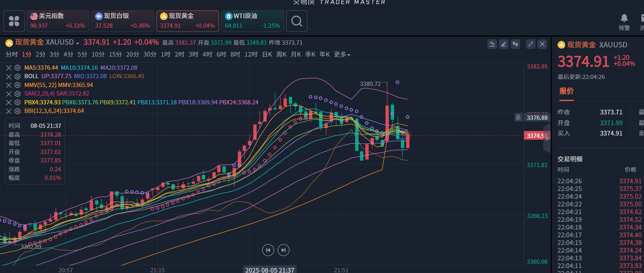This screenshot has width=644, height=273.
Task: Select the 30分 timeframe
Action: [150, 55]
